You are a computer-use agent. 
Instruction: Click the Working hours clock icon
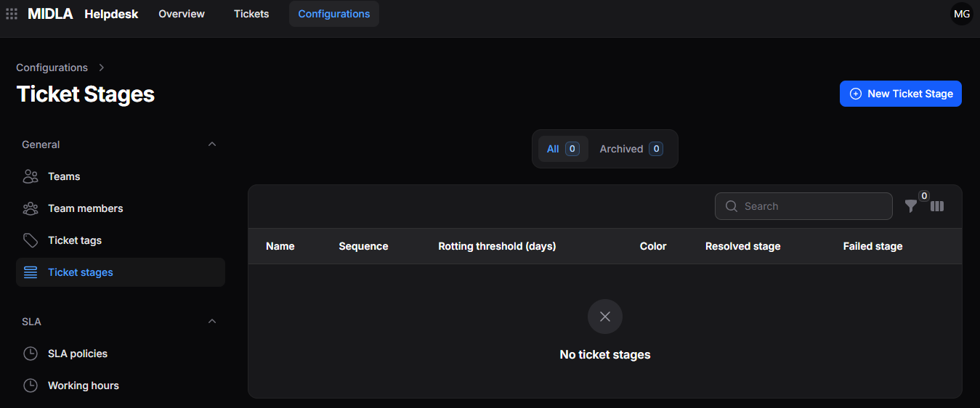pos(31,385)
